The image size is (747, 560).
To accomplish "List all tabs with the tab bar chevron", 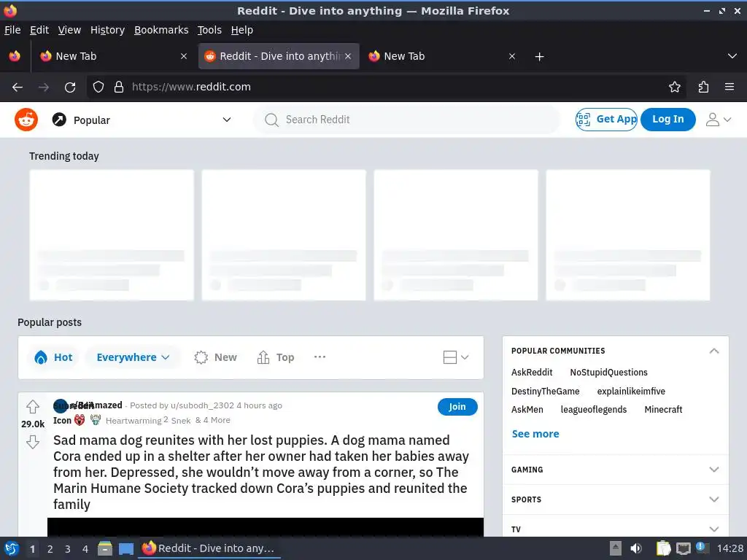I will coord(732,56).
